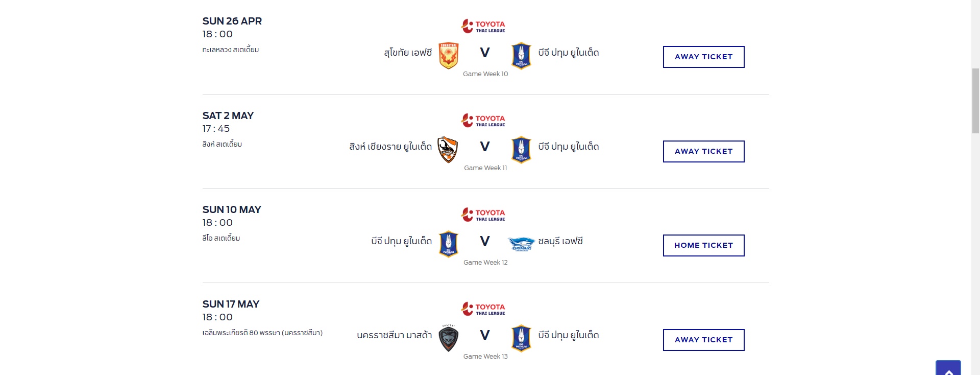The width and height of the screenshot is (980, 375).
Task: Click BG Pathum crest in 17 May match
Action: coord(521,338)
